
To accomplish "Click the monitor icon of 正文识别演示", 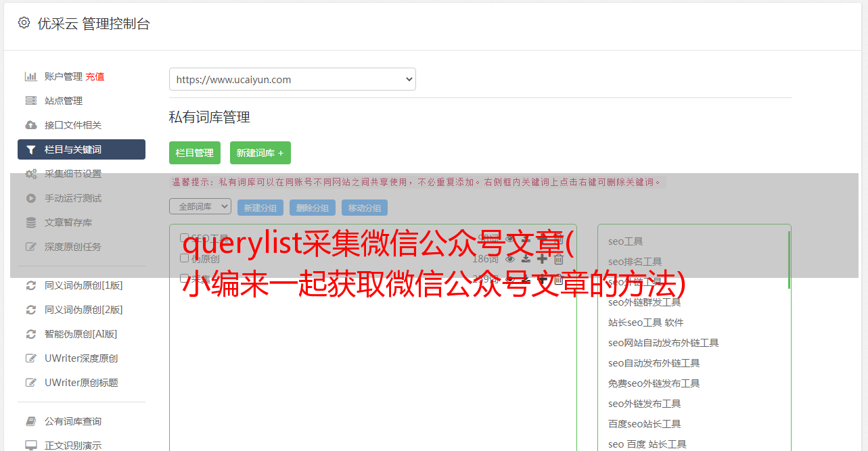I will (31, 446).
